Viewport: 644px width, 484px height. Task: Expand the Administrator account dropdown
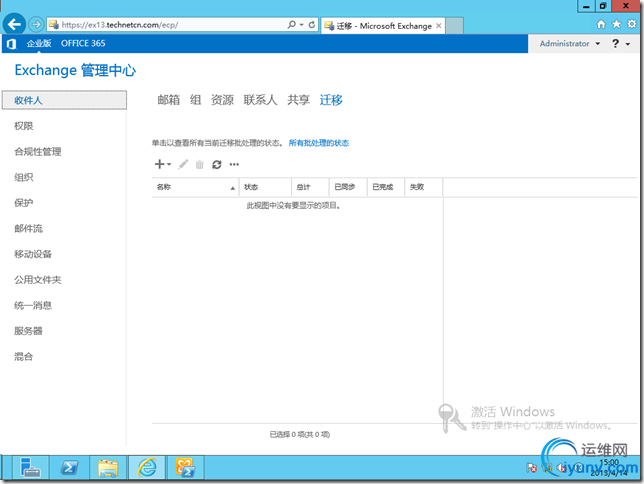coord(570,44)
